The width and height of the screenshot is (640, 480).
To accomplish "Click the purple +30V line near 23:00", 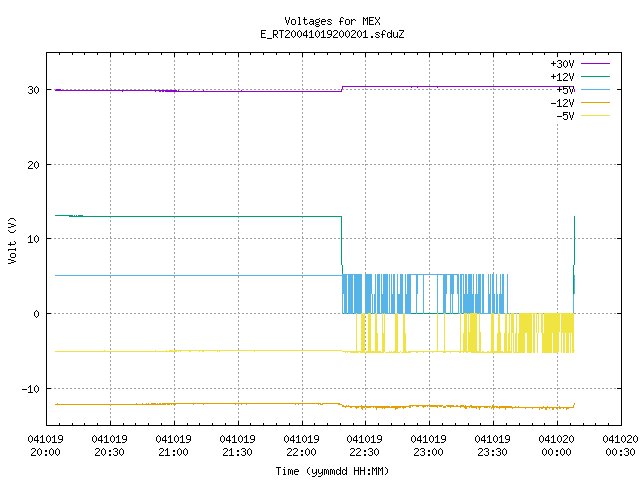I will pos(429,87).
